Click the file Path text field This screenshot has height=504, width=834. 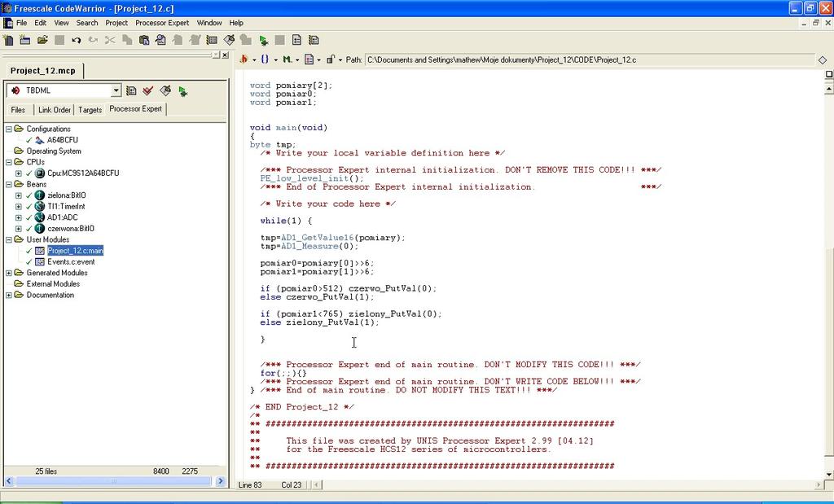pyautogui.click(x=590, y=60)
